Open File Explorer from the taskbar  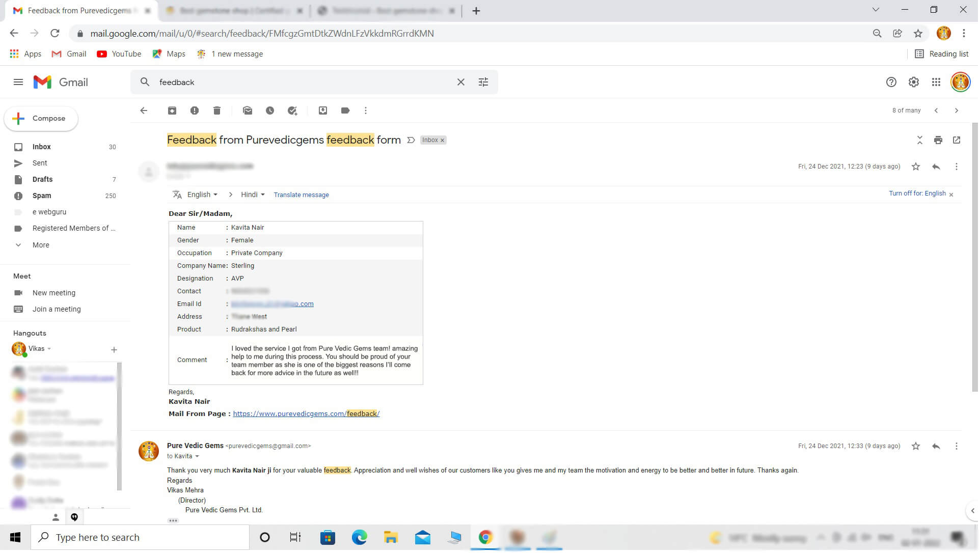coord(391,538)
